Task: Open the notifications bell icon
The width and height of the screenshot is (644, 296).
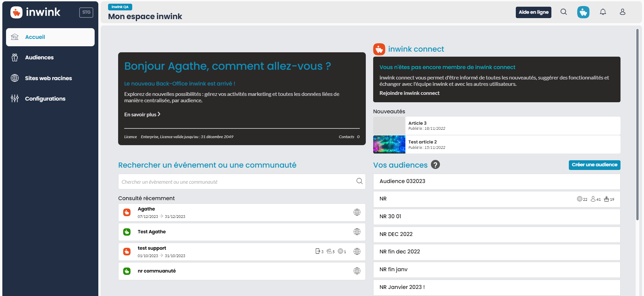Action: 603,12
